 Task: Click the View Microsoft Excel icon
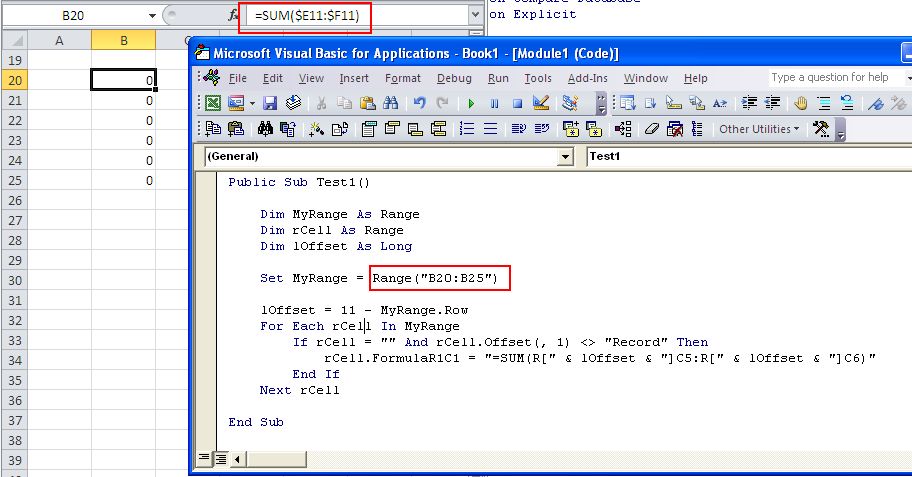tap(213, 104)
